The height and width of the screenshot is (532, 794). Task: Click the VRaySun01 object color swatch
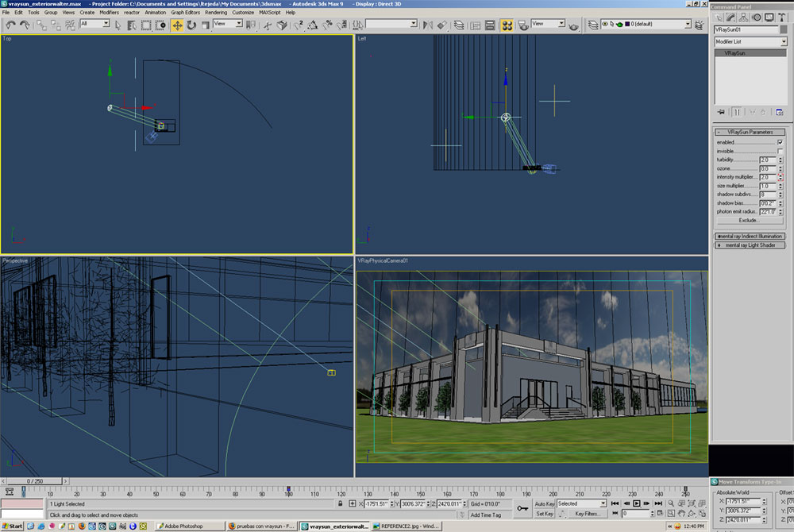(x=784, y=29)
